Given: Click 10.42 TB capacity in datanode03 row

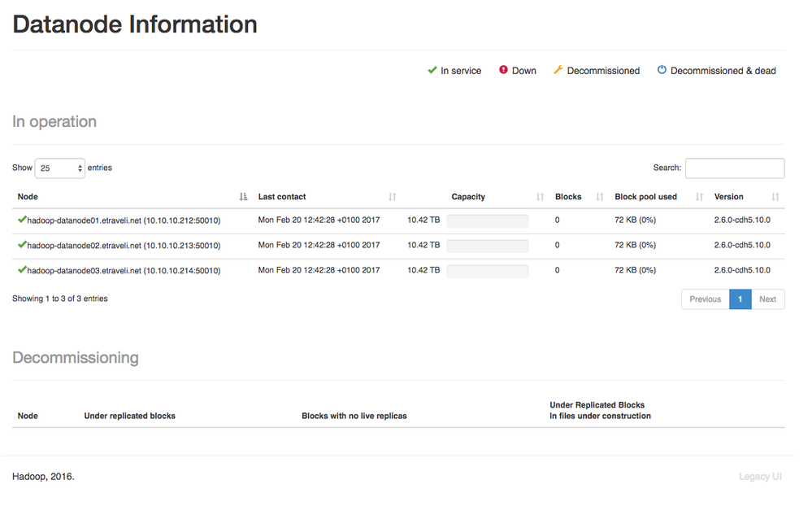Looking at the screenshot, I should [x=423, y=270].
